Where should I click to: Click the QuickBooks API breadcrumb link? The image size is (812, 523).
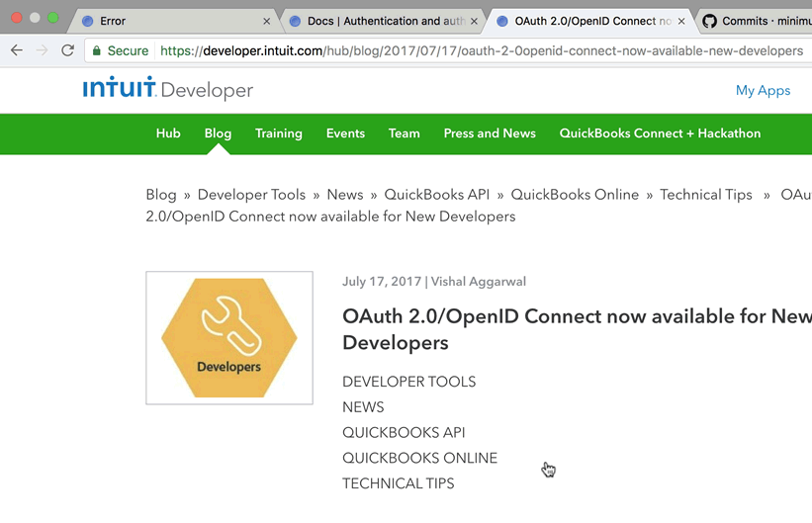click(x=436, y=195)
